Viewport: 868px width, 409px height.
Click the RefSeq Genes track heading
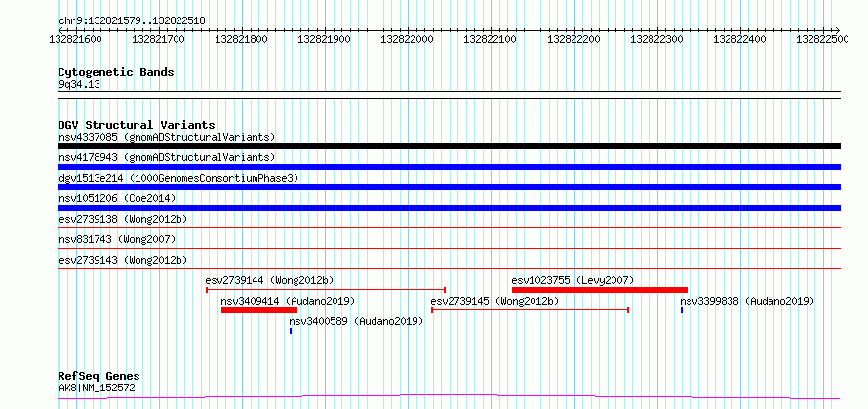pyautogui.click(x=99, y=376)
